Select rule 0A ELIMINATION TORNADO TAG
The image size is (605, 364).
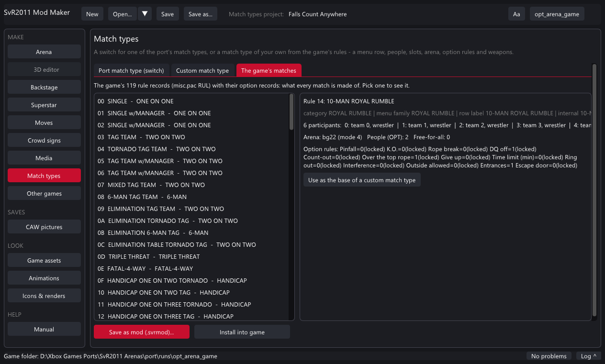pyautogui.click(x=191, y=221)
